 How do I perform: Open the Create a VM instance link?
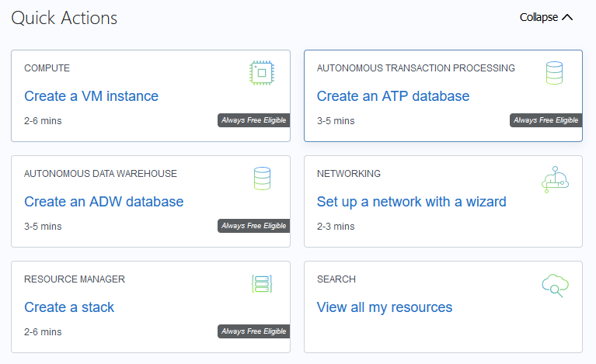[91, 96]
